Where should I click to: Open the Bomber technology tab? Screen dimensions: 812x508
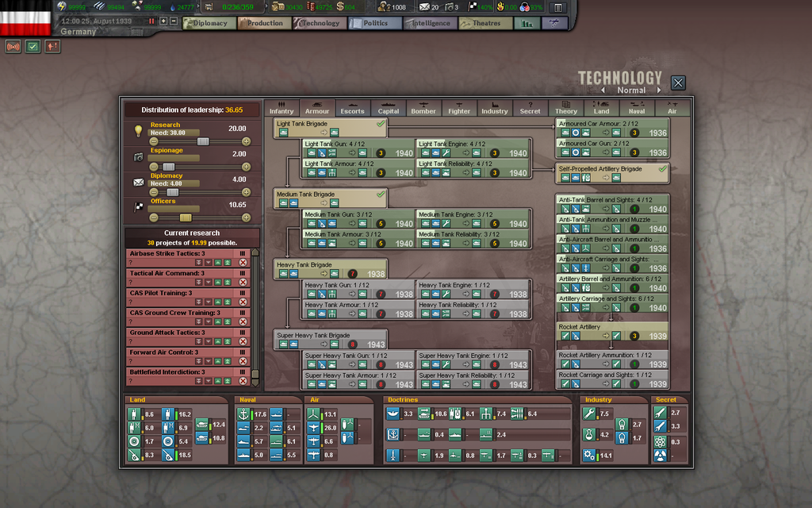[423, 108]
